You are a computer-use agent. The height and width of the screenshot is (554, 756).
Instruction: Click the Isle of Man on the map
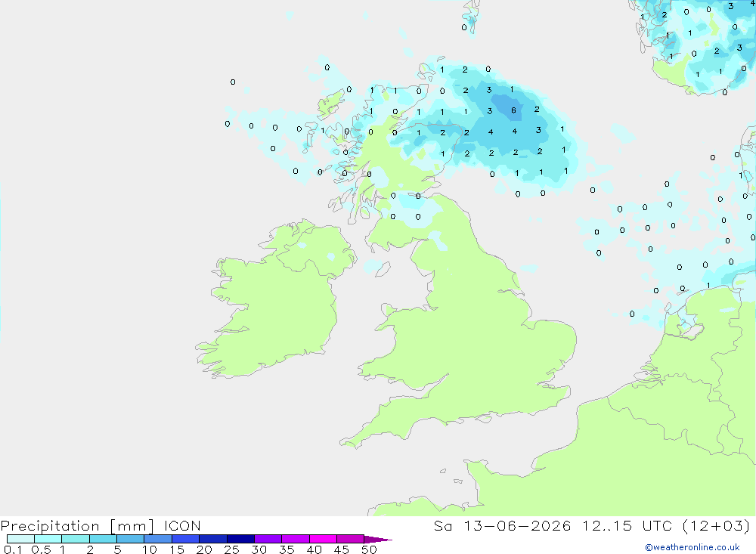tap(383, 269)
